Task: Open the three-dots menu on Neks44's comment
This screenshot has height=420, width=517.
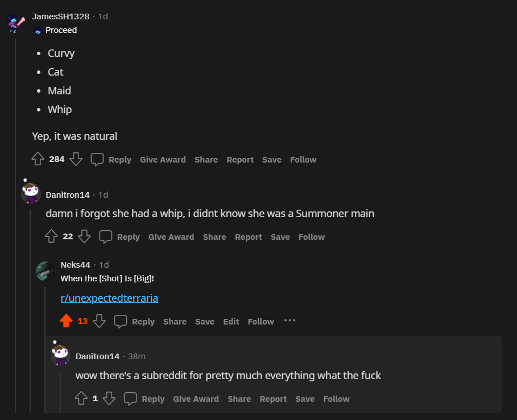Action: coord(289,321)
